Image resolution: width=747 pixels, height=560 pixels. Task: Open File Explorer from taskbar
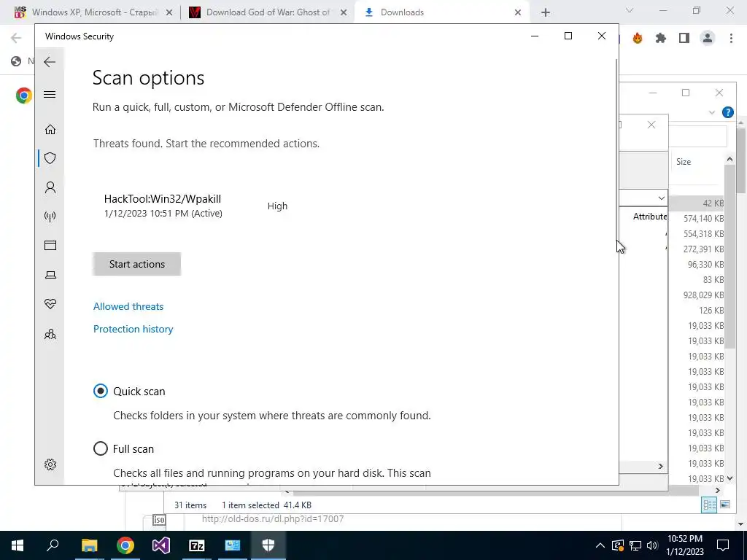tap(89, 545)
